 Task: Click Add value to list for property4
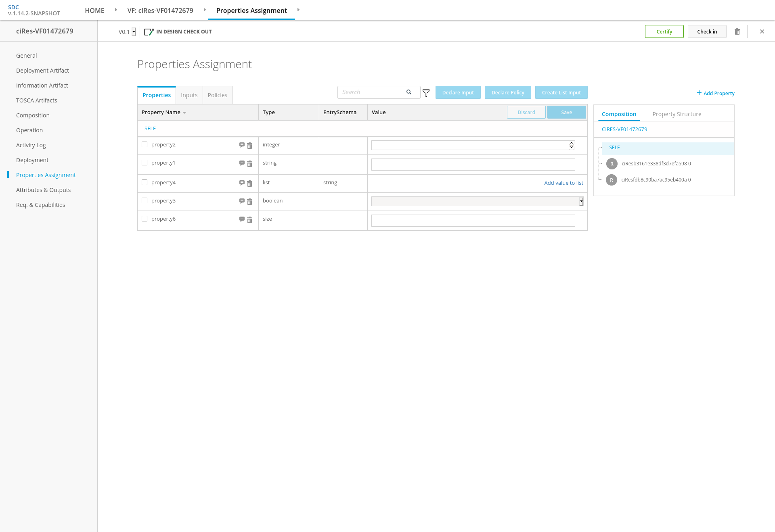(563, 183)
